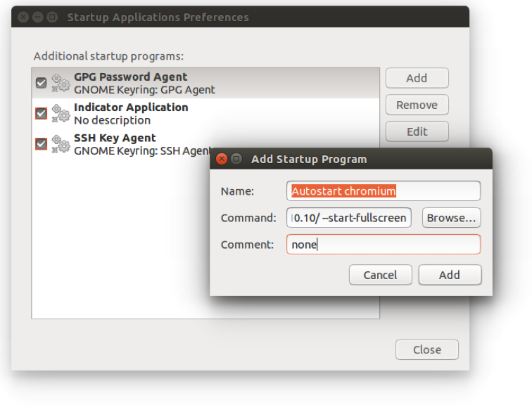
Task: Toggle the Indicator Application checkbox
Action: coord(42,113)
